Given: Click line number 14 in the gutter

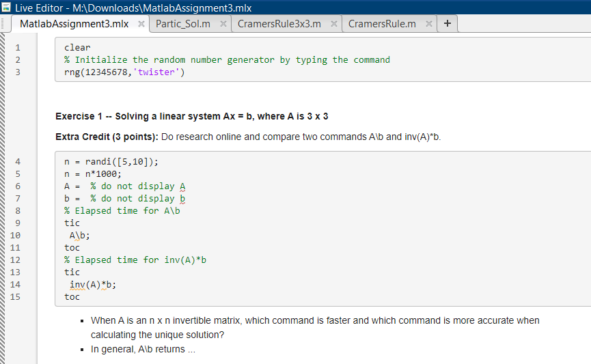Looking at the screenshot, I should (15, 285).
